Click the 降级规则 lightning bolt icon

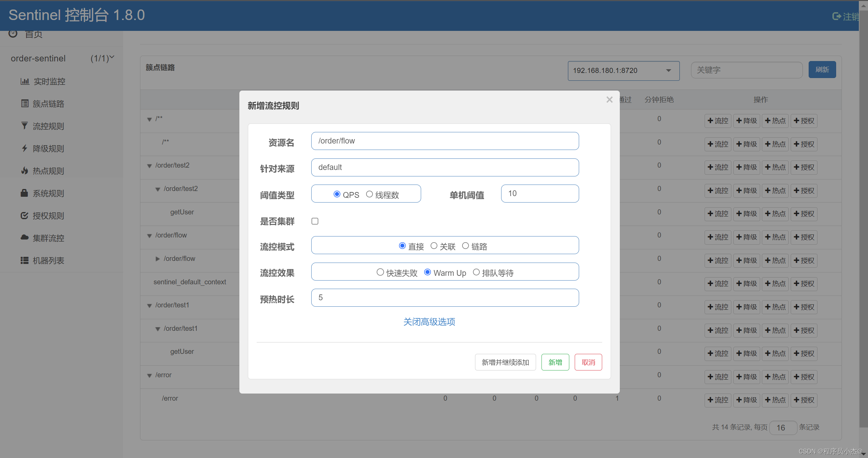click(24, 148)
